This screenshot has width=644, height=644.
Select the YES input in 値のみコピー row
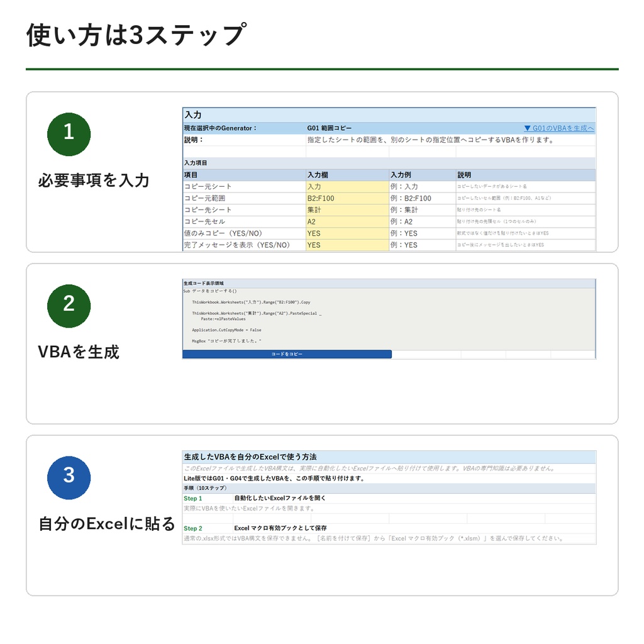[x=347, y=233]
